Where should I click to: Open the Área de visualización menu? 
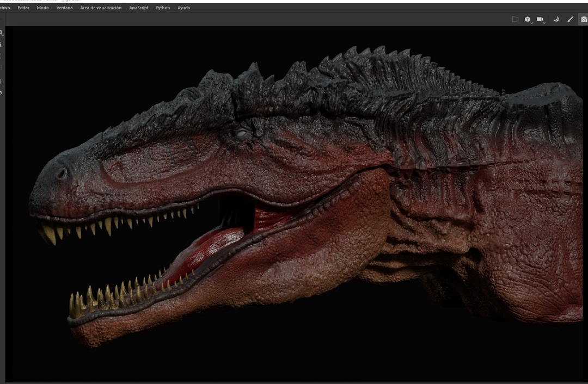pyautogui.click(x=101, y=8)
